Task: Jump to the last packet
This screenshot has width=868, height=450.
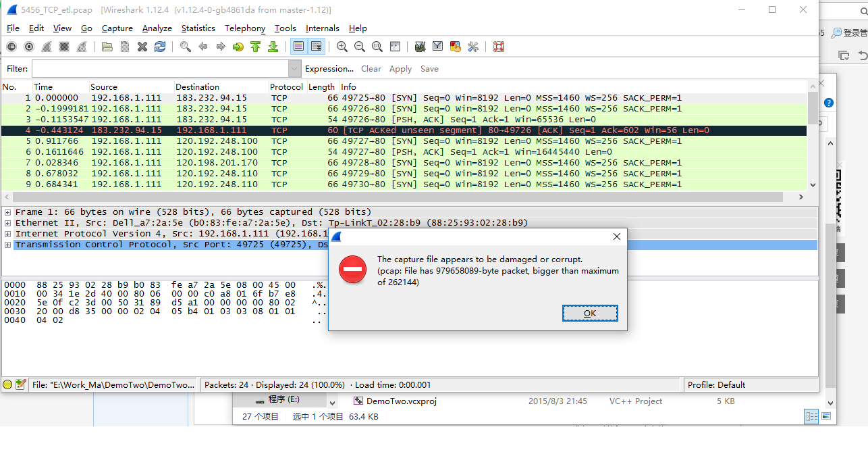Action: pos(273,47)
